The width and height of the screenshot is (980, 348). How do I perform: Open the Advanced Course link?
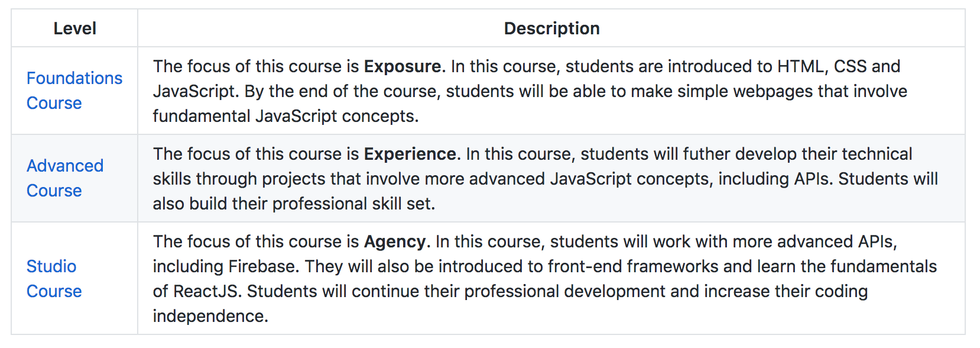click(x=65, y=166)
